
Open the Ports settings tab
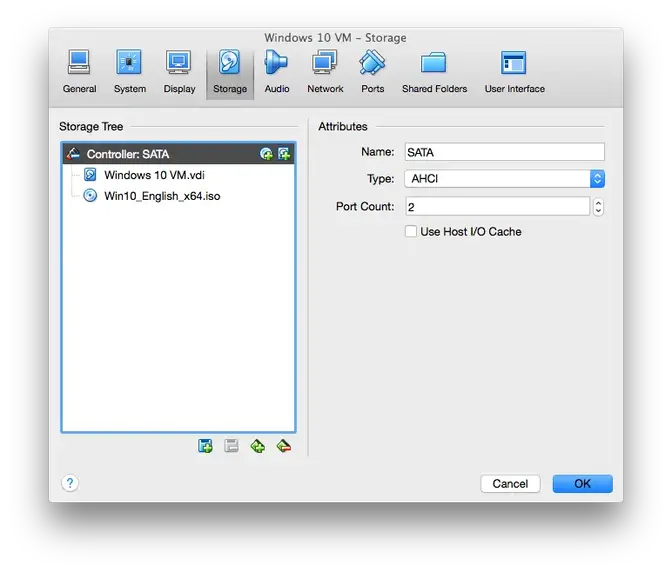(x=372, y=72)
